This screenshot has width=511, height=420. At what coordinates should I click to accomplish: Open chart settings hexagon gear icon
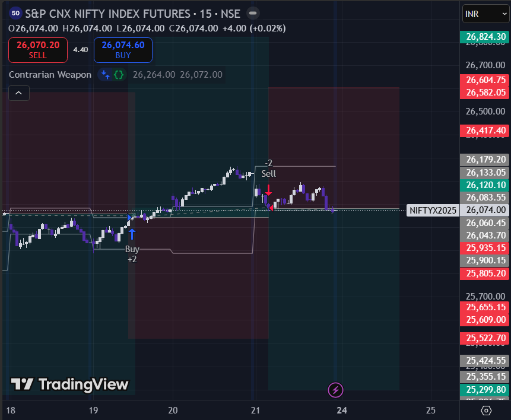click(x=486, y=411)
